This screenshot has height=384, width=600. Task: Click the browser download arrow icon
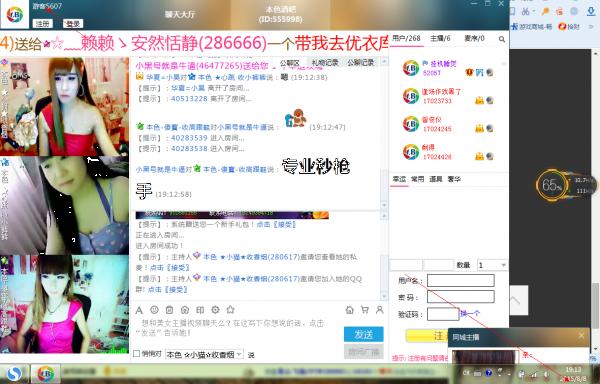[591, 11]
